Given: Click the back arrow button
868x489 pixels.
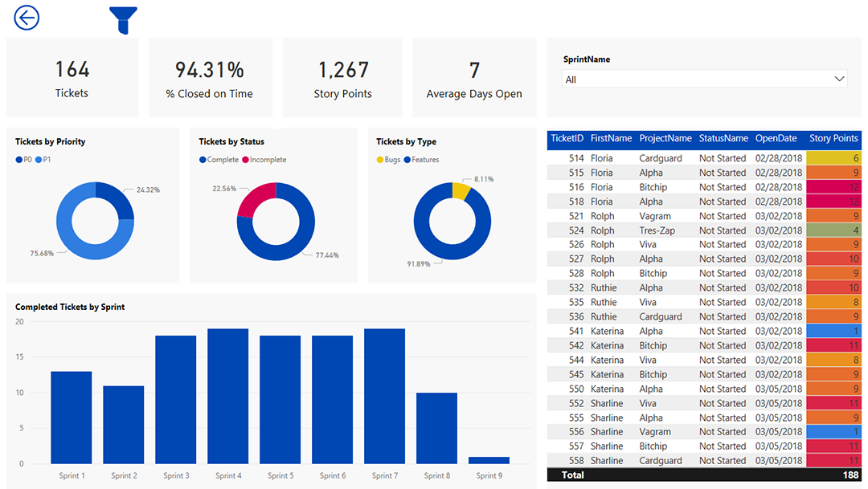Looking at the screenshot, I should point(27,18).
